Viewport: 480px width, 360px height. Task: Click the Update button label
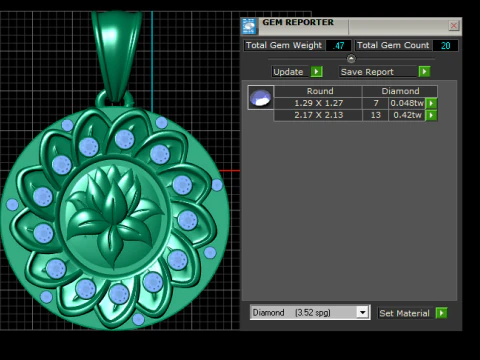pyautogui.click(x=288, y=72)
